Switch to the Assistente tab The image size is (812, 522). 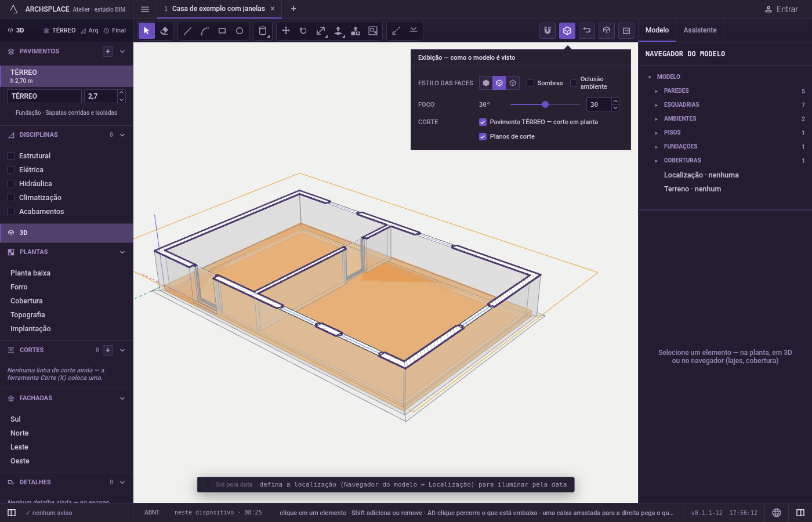click(x=700, y=30)
